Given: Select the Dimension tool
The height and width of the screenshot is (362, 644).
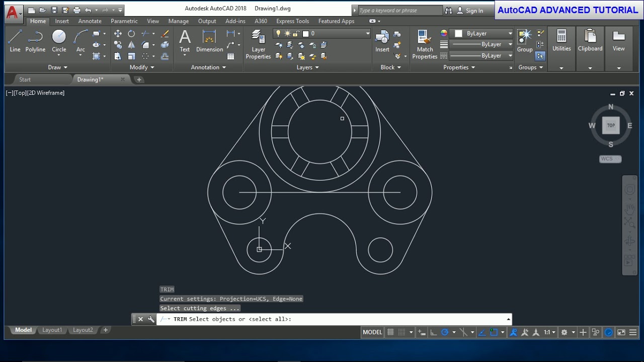Looking at the screenshot, I should (x=209, y=41).
